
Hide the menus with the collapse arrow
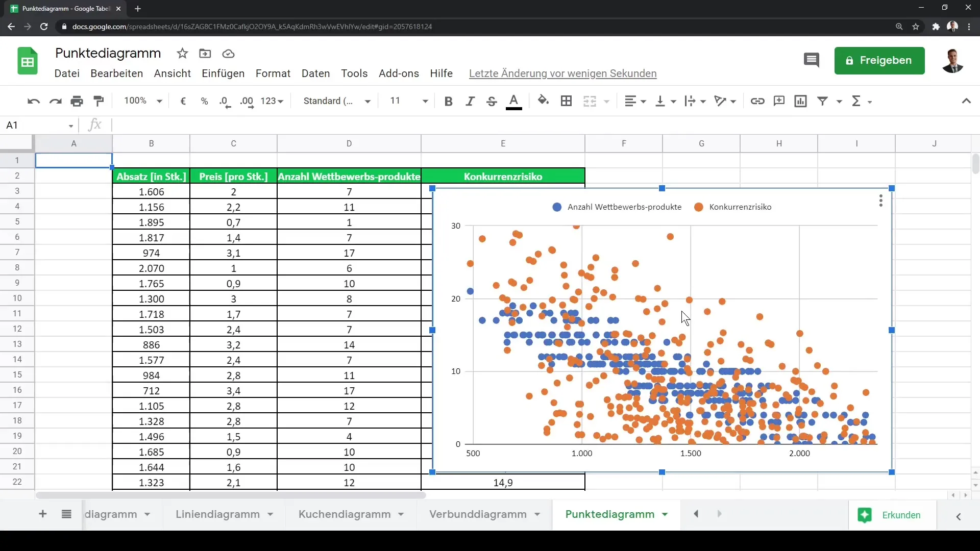[966, 101]
